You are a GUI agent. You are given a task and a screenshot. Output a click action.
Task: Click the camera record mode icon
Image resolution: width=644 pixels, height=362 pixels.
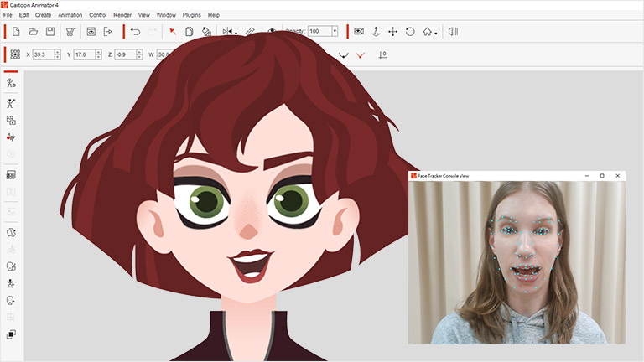click(x=359, y=32)
